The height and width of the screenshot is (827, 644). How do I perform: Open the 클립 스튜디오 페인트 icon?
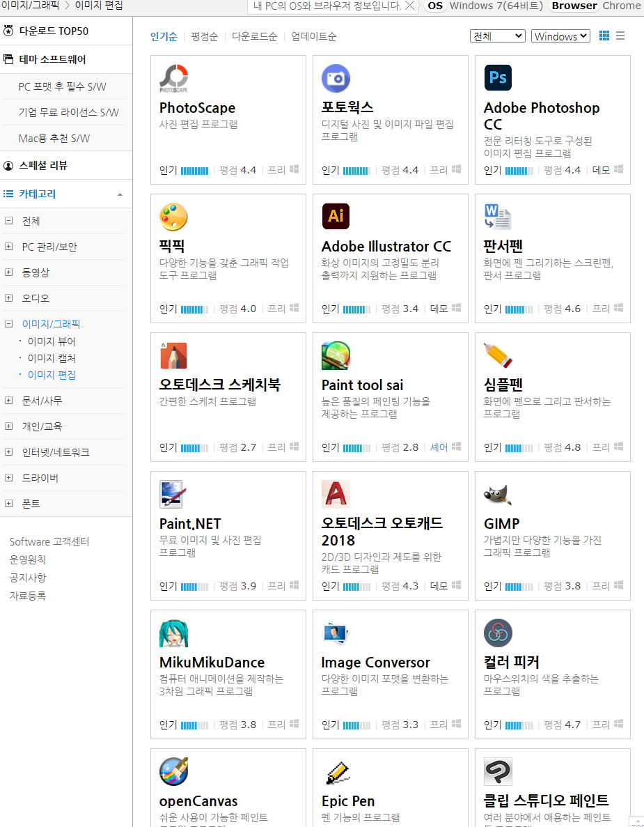tap(498, 772)
